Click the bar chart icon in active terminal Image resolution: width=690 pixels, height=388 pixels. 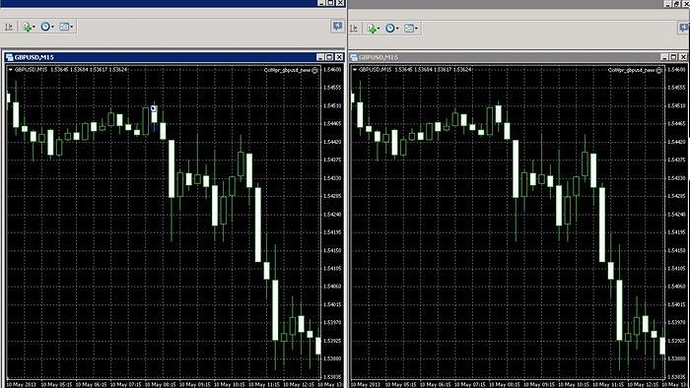9,27
